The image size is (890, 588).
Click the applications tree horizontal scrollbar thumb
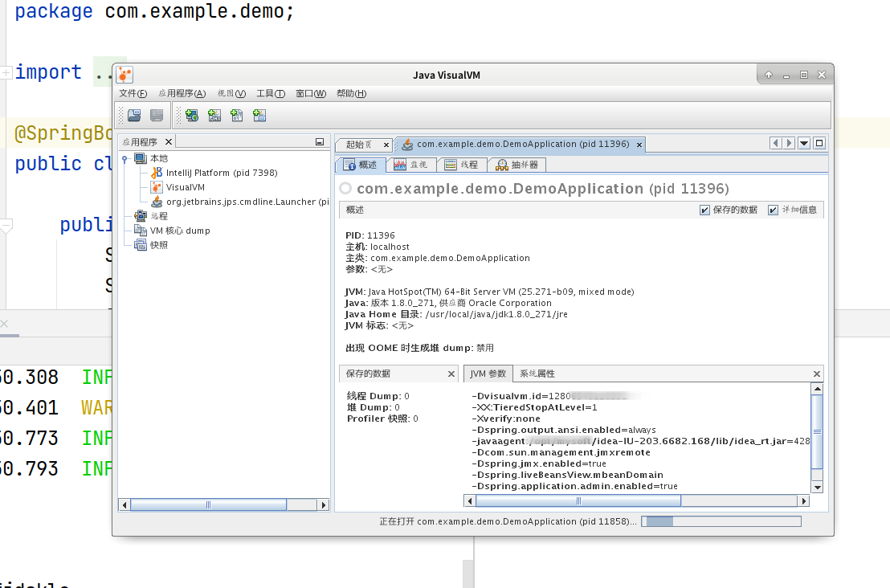208,504
